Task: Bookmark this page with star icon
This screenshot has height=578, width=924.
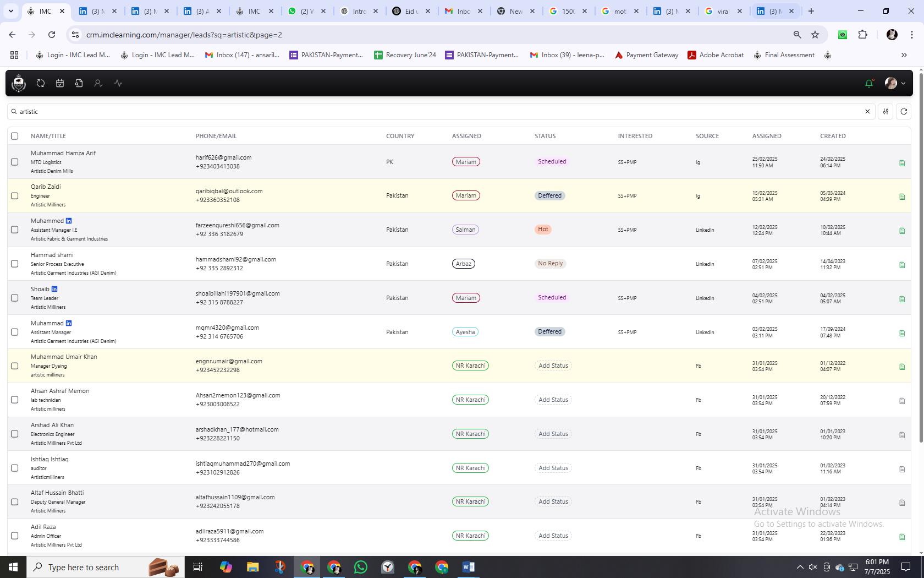Action: click(815, 35)
